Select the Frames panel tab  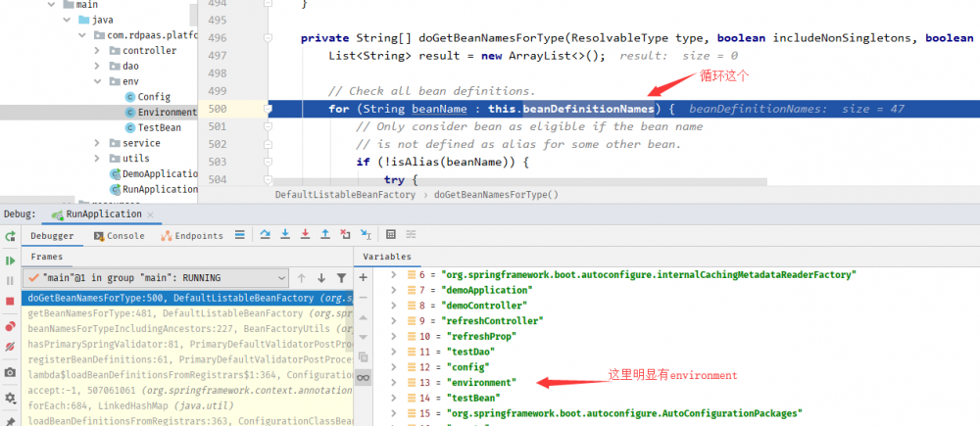tap(47, 257)
